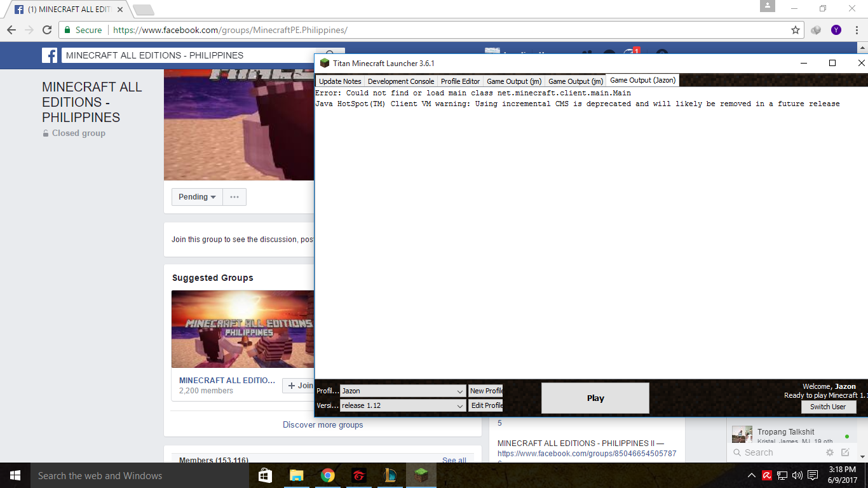The image size is (868, 488).
Task: Click the Titan Minecraft Launcher grass block icon
Action: (x=325, y=63)
